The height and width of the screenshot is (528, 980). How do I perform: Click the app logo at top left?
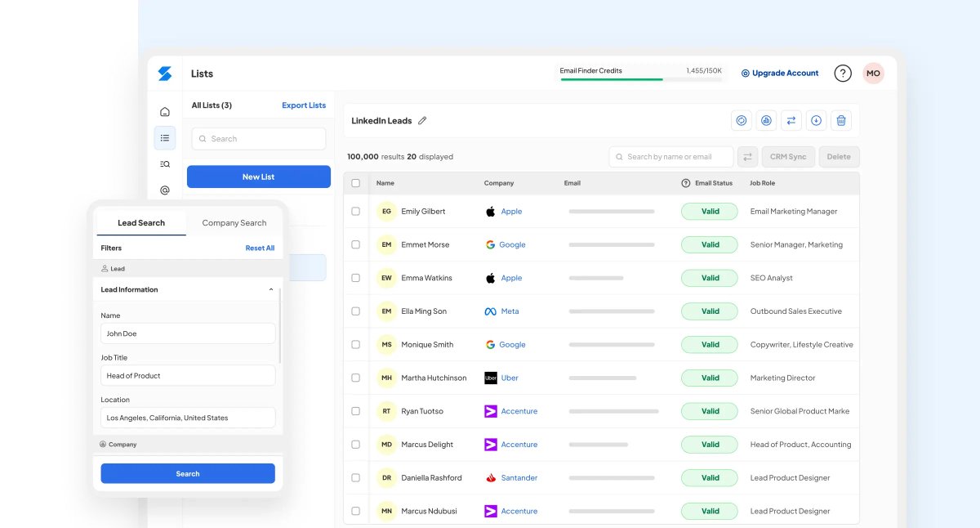(x=165, y=74)
